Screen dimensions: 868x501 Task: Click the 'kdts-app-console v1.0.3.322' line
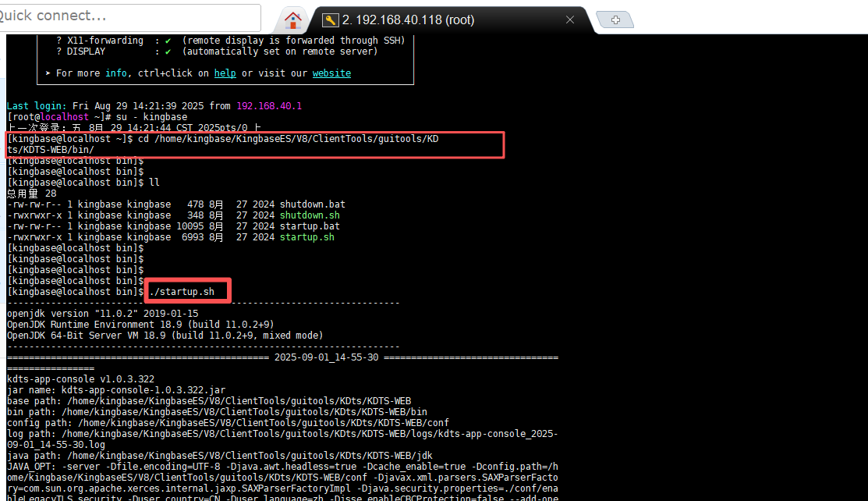coord(81,379)
